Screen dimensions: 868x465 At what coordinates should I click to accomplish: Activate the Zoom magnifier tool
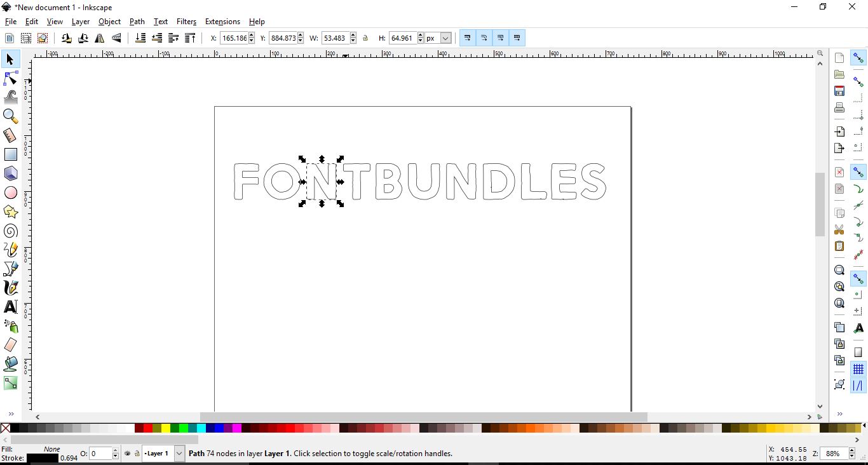click(x=10, y=116)
